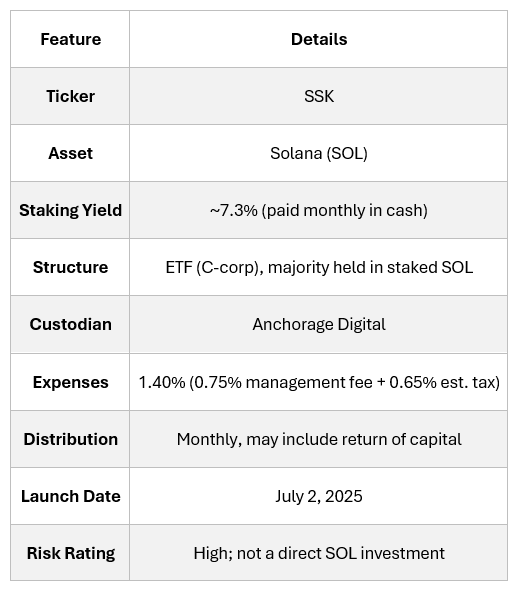Viewport: 518px width, 594px height.
Task: Click the High; not direct SOL cell
Action: point(319,553)
